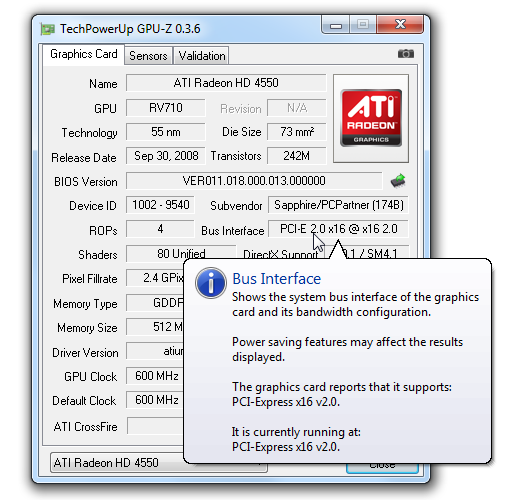This screenshot has height=500, width=512.
Task: Click the GPU field showing RV710
Action: [x=166, y=108]
